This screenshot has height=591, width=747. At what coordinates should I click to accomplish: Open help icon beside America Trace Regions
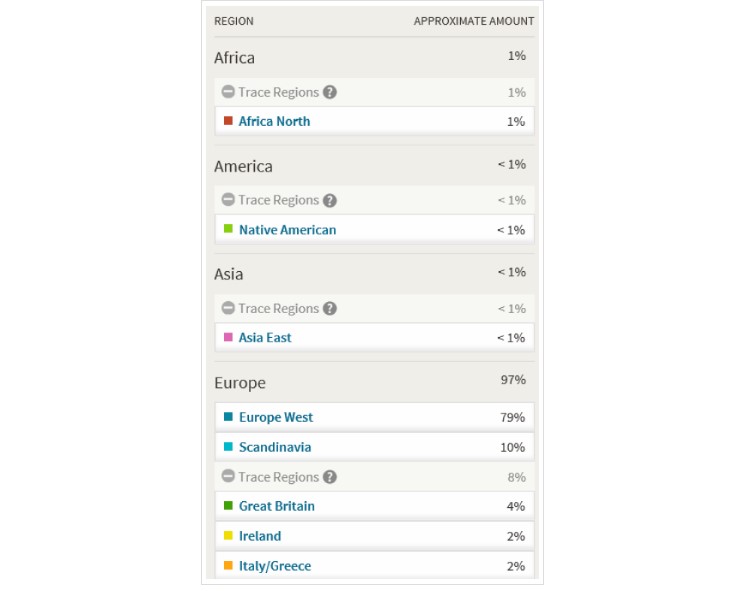tap(330, 200)
